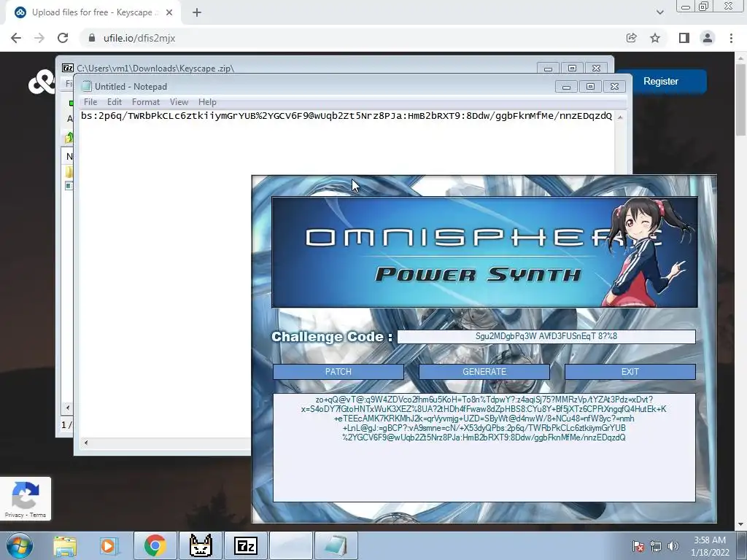Select the Upload files for free tab
Viewport: 747px width, 560px height.
click(x=92, y=12)
